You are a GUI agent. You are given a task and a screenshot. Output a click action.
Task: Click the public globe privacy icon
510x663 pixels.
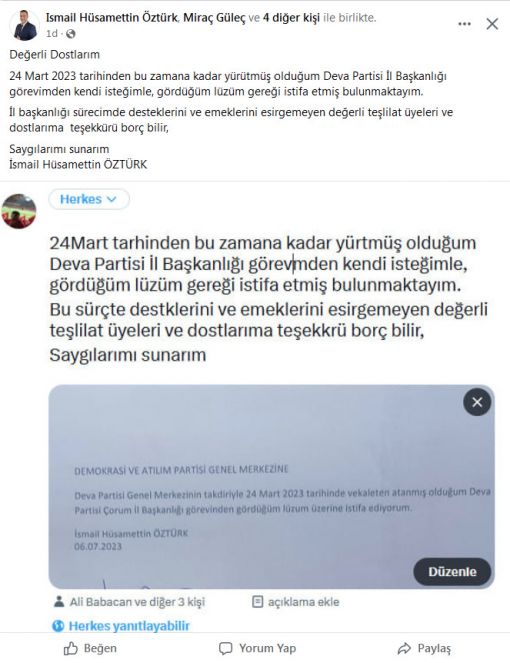(x=71, y=34)
